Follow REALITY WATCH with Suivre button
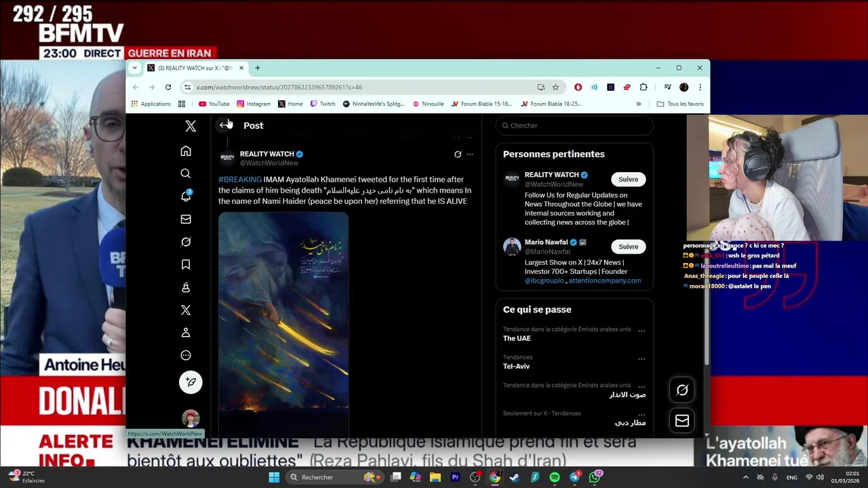 pos(628,180)
